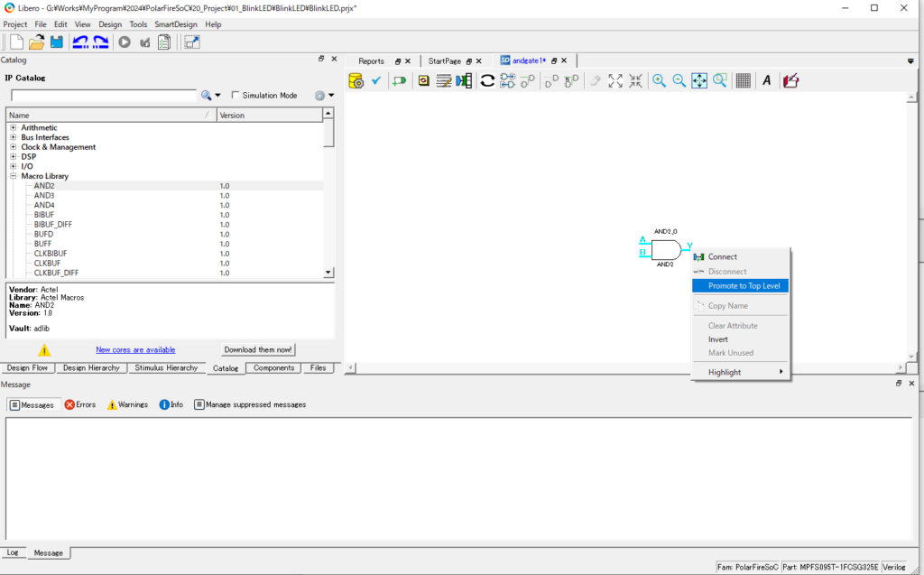Click the blue checkmark design check icon
The width and height of the screenshot is (924, 575).
point(376,80)
